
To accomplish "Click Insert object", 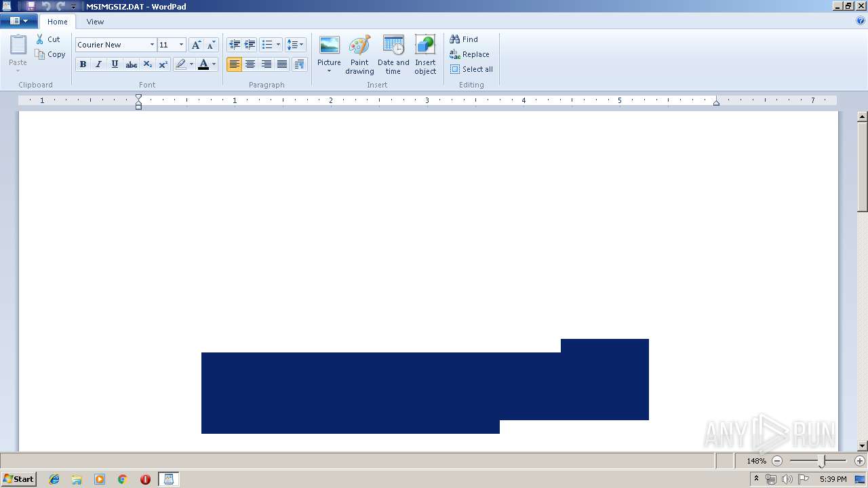I will pos(425,55).
